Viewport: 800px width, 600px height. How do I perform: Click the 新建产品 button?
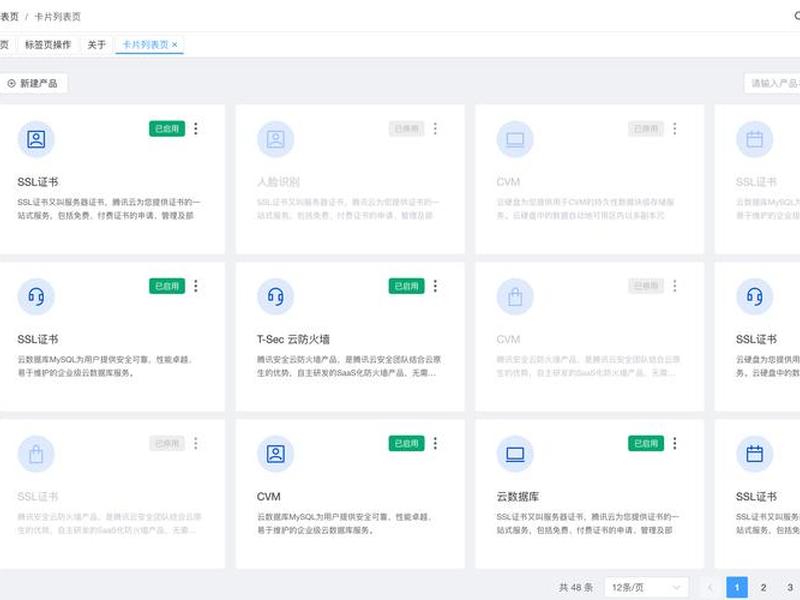pyautogui.click(x=33, y=83)
